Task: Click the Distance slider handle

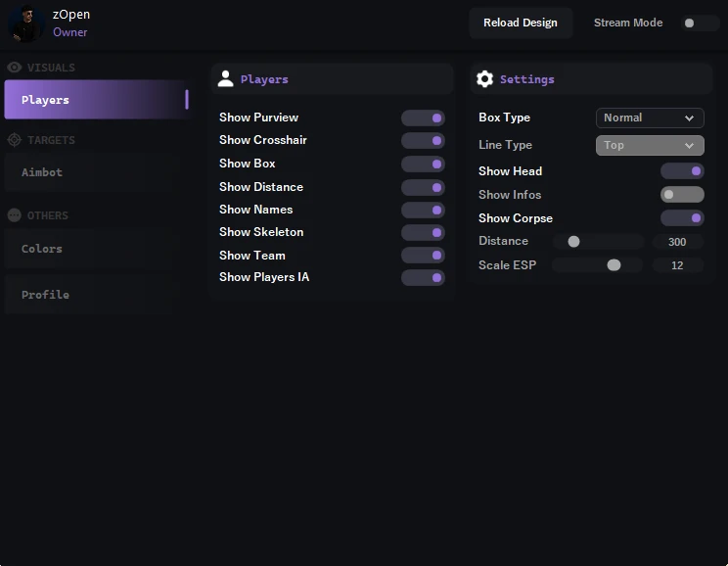Action: (573, 242)
